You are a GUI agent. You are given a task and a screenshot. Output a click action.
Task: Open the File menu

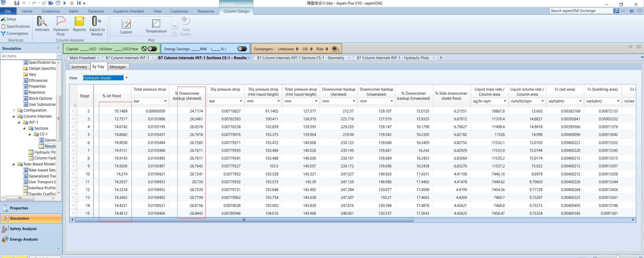tap(8, 11)
